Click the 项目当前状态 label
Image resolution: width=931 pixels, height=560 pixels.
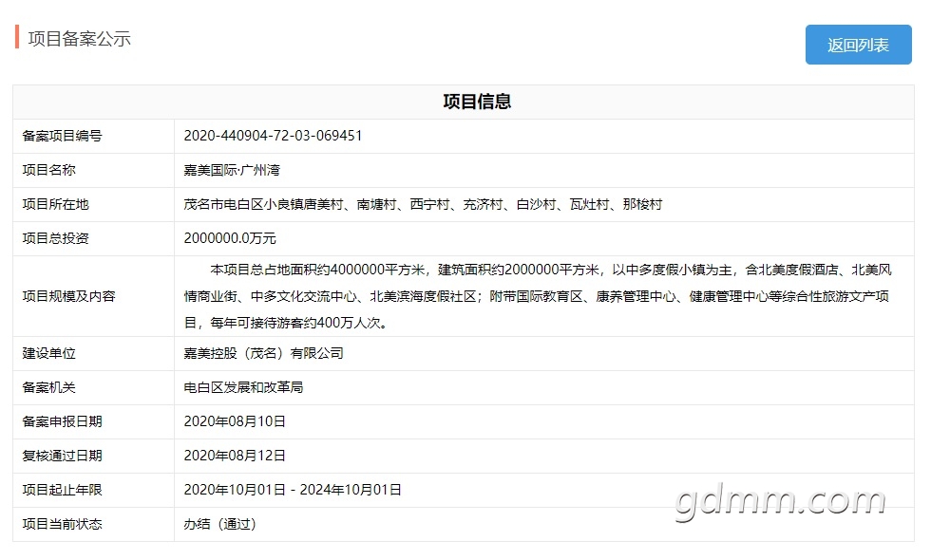pyautogui.click(x=63, y=524)
